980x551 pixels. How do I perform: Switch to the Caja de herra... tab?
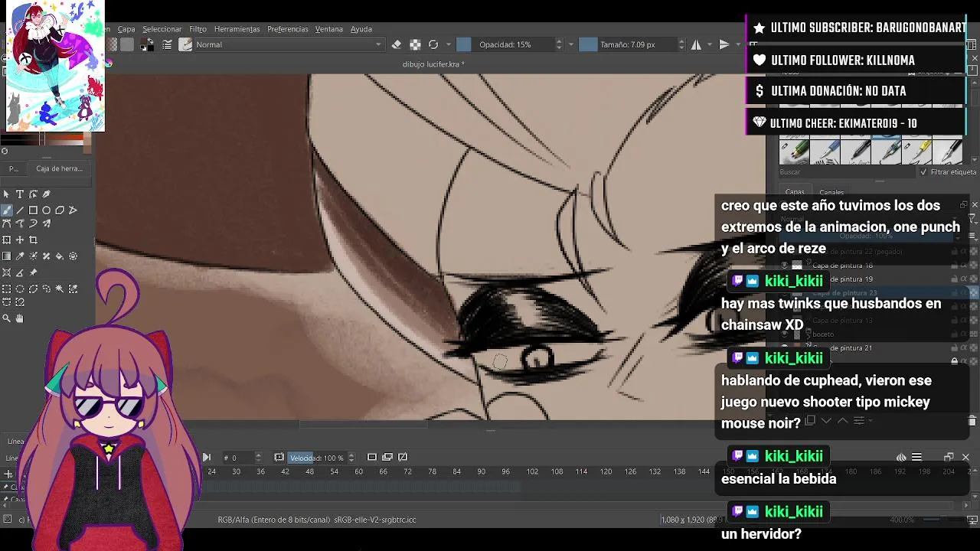click(x=59, y=168)
